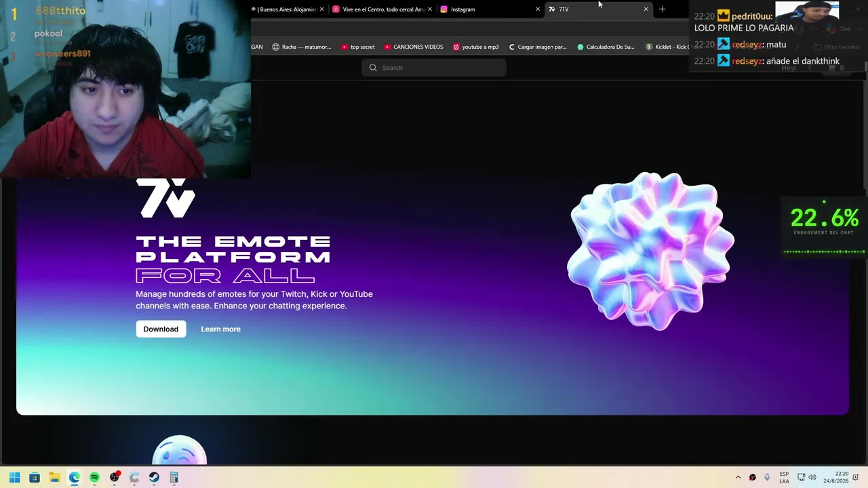Click the 22.6% chat engagement overlay
Screen dimensions: 868x488
824,227
